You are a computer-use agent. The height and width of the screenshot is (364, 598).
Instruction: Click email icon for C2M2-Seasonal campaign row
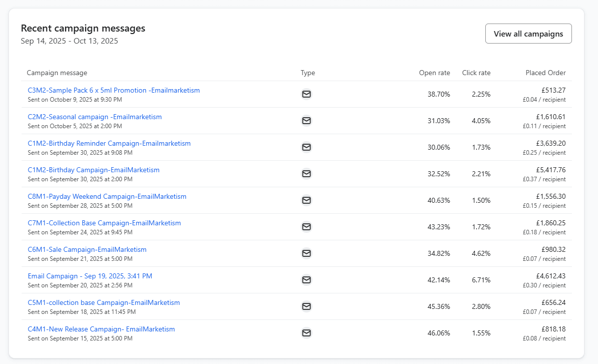coord(307,121)
